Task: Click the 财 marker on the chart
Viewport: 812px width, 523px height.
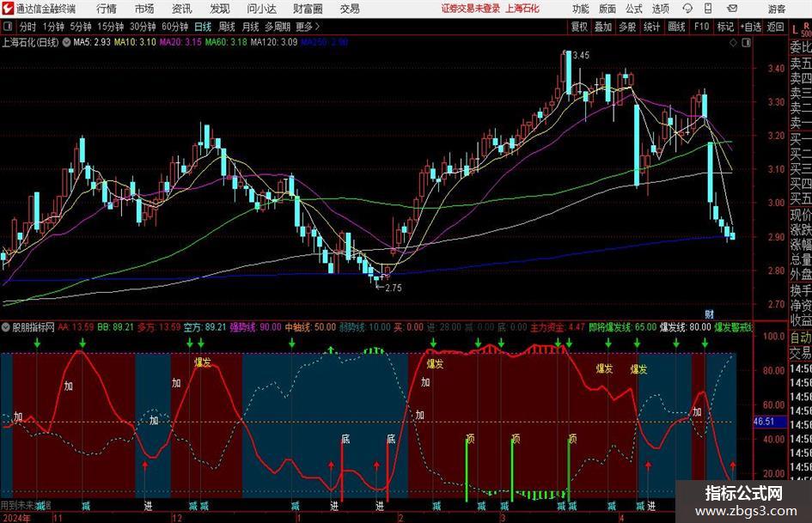Action: (709, 313)
